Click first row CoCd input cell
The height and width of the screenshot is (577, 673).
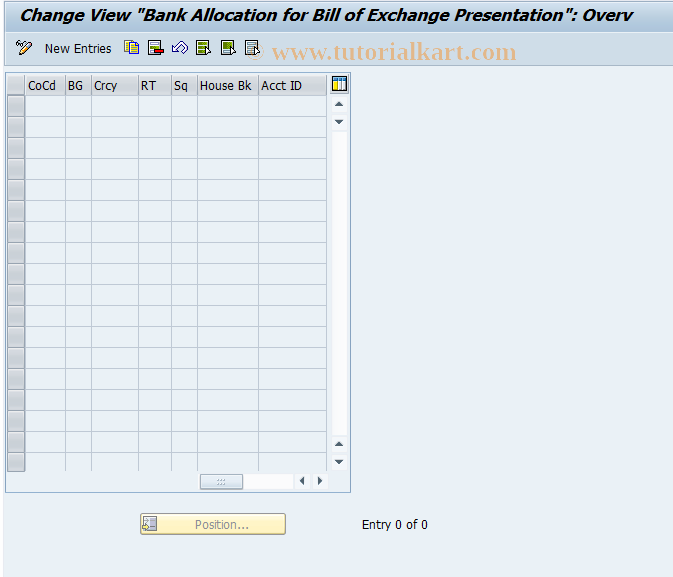point(45,106)
